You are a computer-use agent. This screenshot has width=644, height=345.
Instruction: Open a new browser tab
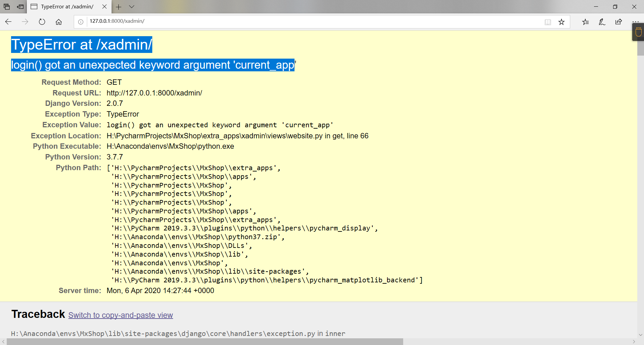(x=118, y=7)
